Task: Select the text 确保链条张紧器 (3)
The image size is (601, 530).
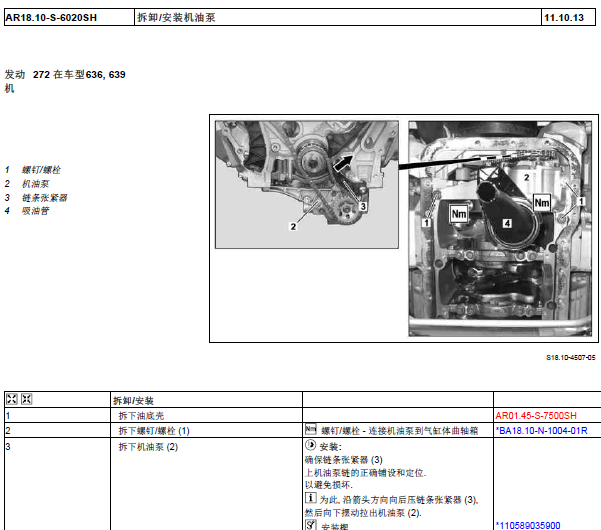Action: click(x=343, y=459)
